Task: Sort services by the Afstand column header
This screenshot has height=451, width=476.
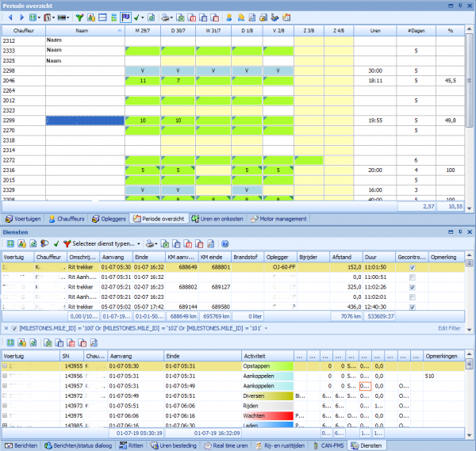Action: 346,257
